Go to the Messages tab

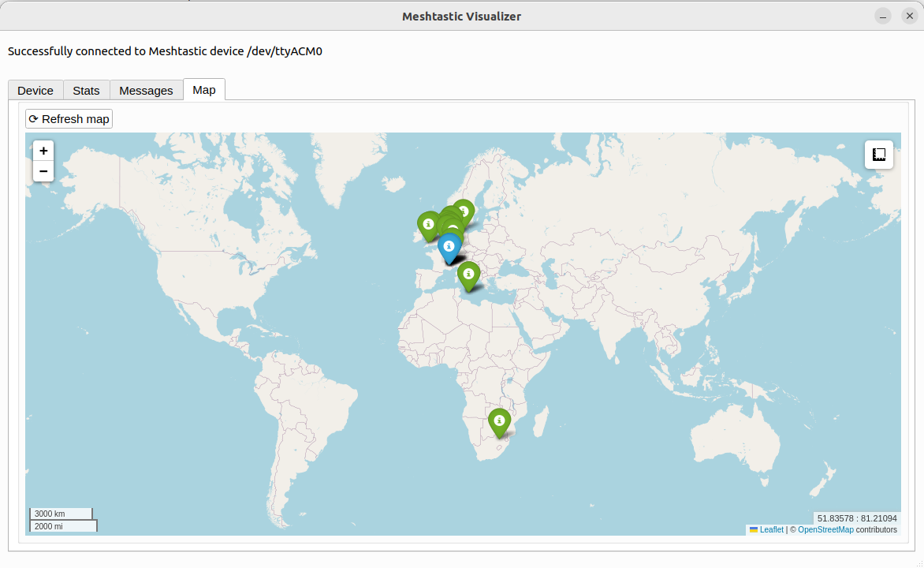point(146,90)
